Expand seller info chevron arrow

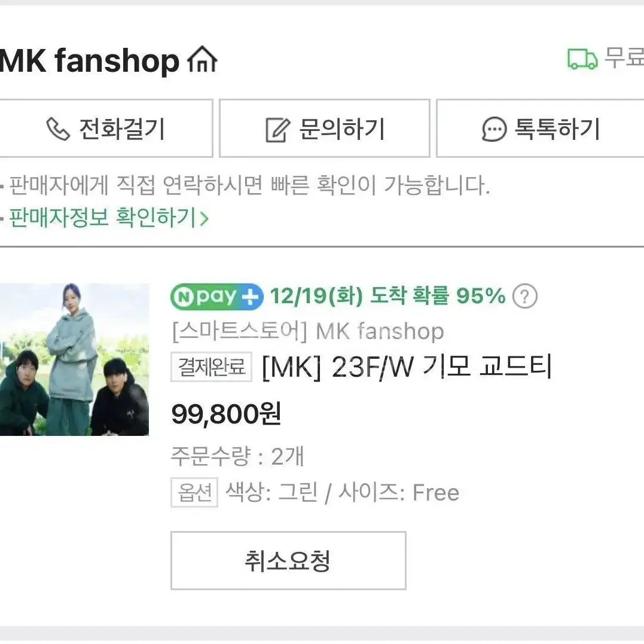click(204, 218)
